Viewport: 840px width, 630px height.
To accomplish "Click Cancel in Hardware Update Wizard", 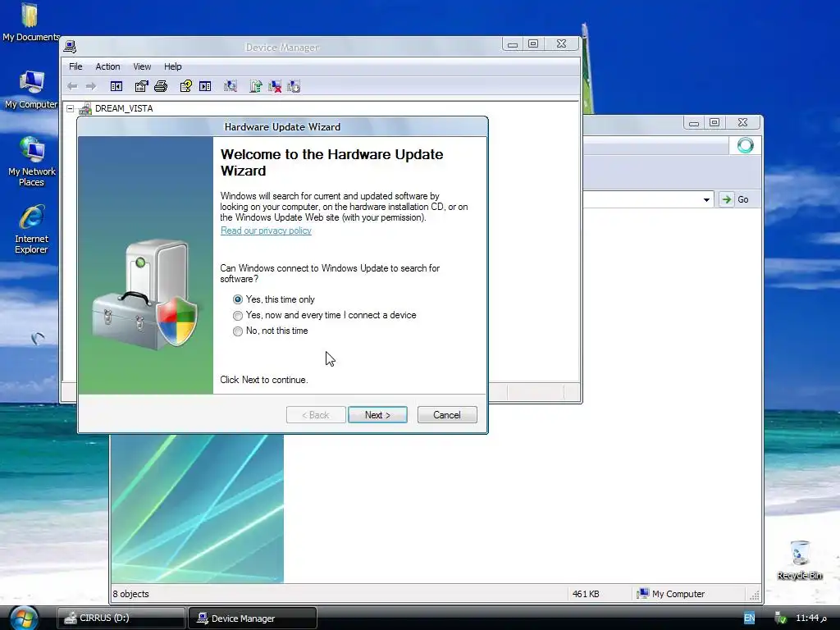I will pos(447,415).
